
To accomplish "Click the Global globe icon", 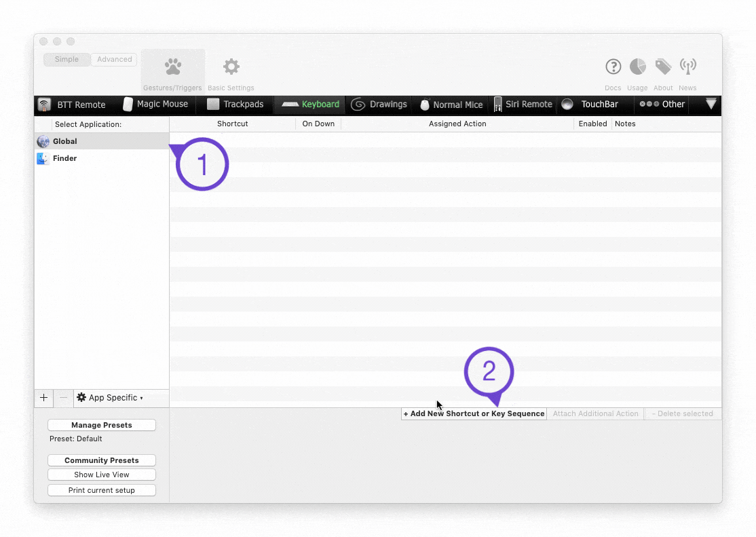I will (x=43, y=141).
